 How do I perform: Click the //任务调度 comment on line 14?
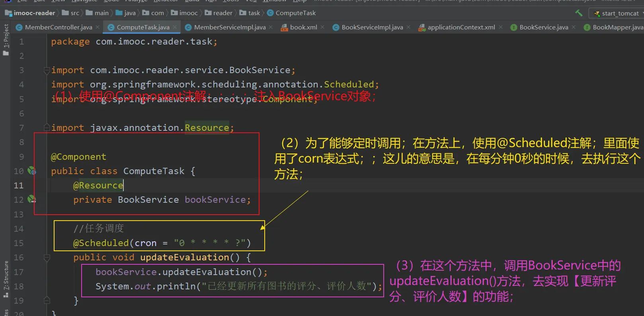(x=99, y=228)
